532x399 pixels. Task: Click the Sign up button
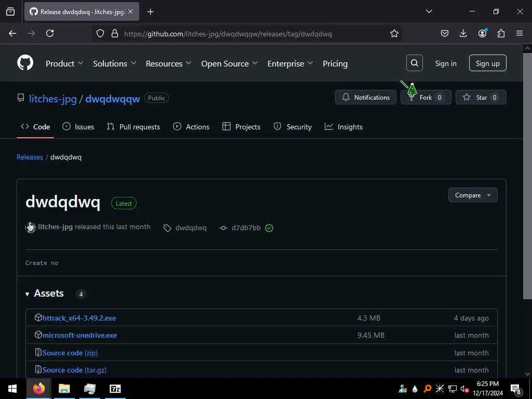[487, 63]
